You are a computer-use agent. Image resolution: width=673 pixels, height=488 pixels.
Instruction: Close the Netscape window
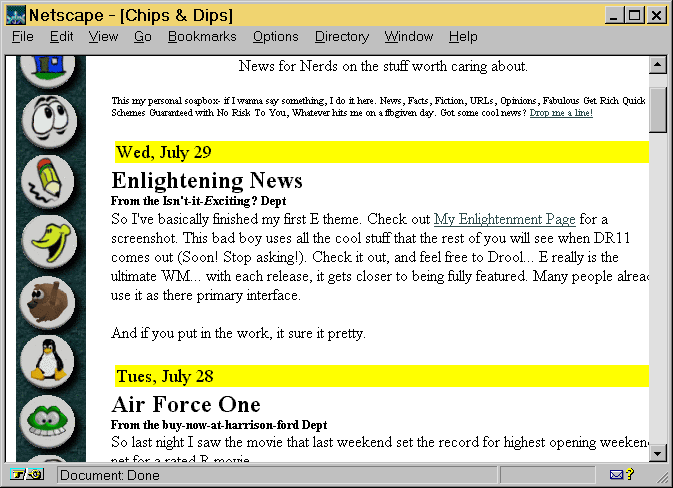click(x=657, y=15)
